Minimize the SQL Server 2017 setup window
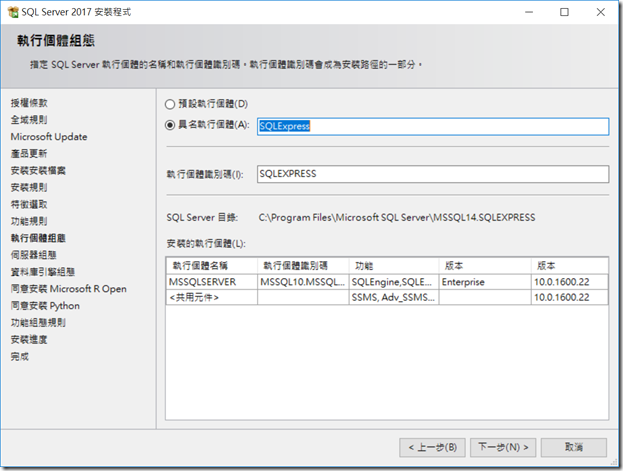 click(x=529, y=12)
